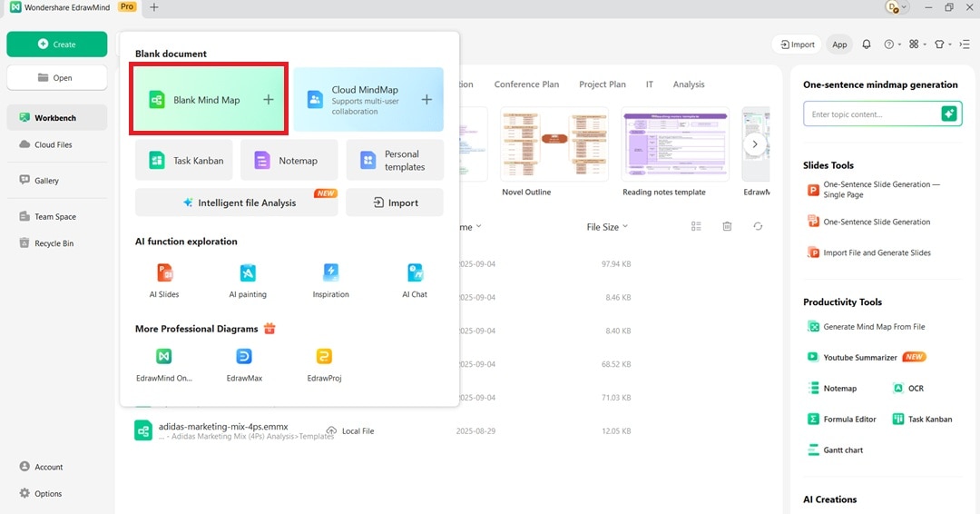Refresh the file list
Viewport: 980px width, 514px height.
(x=758, y=226)
